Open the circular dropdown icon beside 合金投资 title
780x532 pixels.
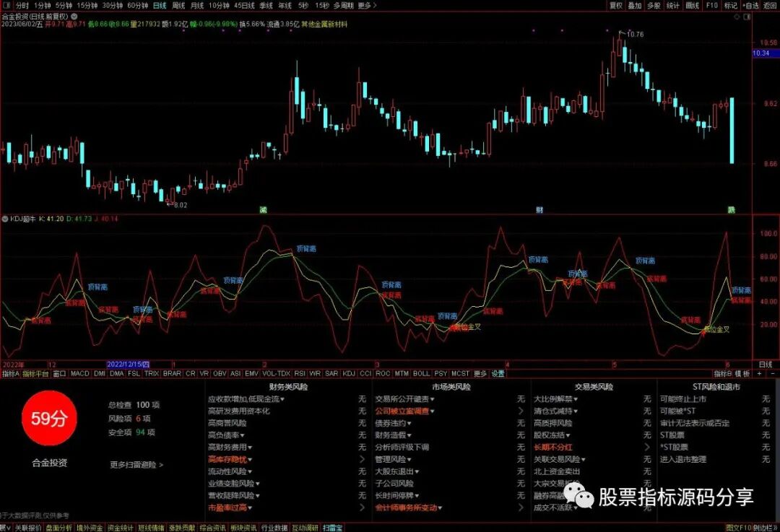click(x=74, y=17)
